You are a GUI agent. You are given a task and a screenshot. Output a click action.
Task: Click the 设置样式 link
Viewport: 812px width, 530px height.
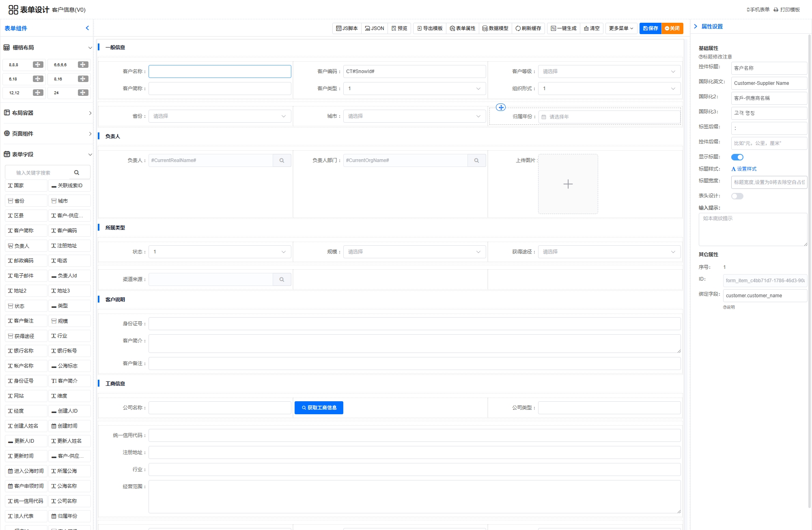[x=744, y=169]
